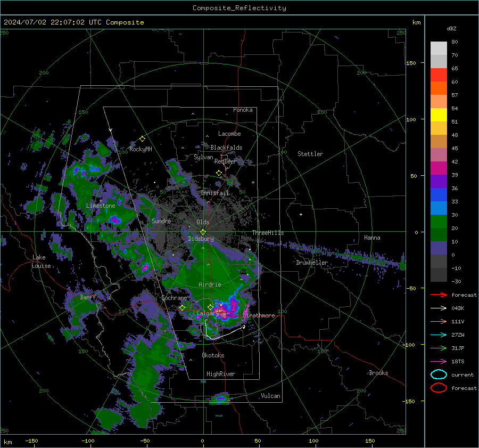This screenshot has height=448, width=479.
Task: Click the Cochrane city label
Action: (174, 298)
